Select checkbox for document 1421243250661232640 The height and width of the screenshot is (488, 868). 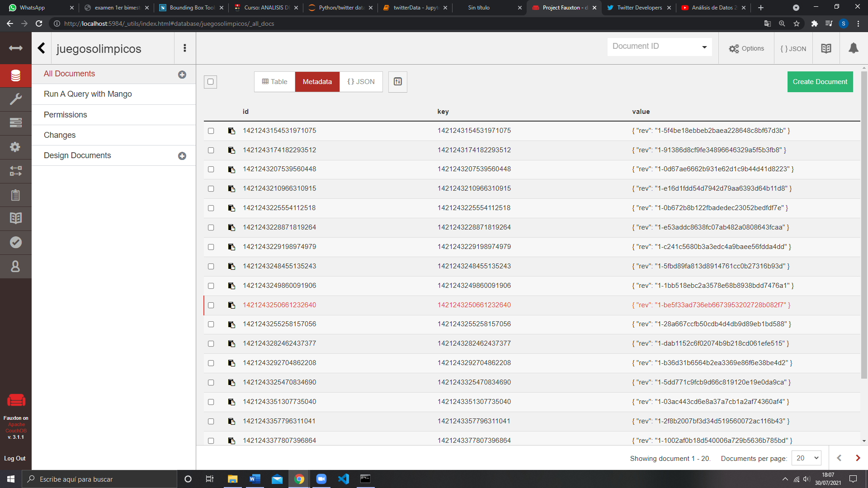(211, 305)
